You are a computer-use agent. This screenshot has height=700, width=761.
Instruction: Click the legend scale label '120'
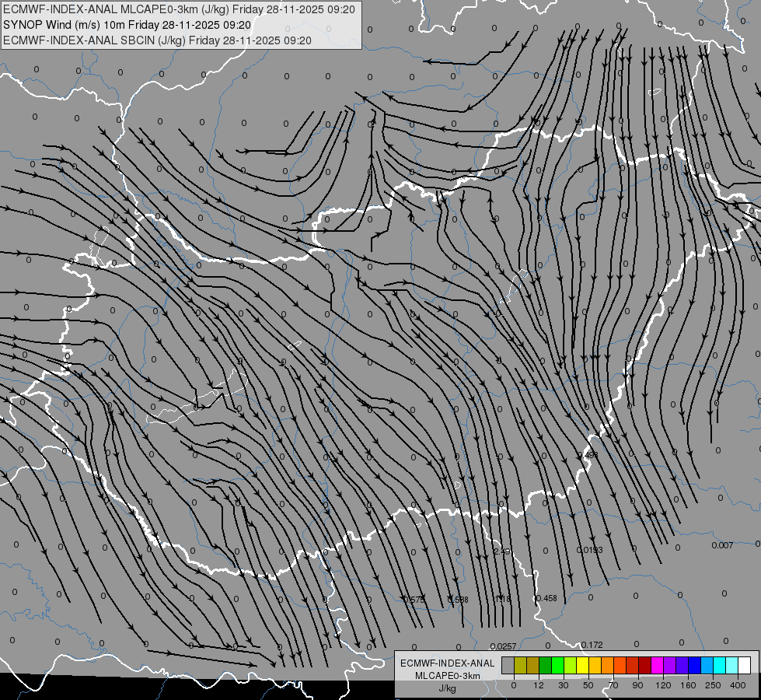pos(663,685)
